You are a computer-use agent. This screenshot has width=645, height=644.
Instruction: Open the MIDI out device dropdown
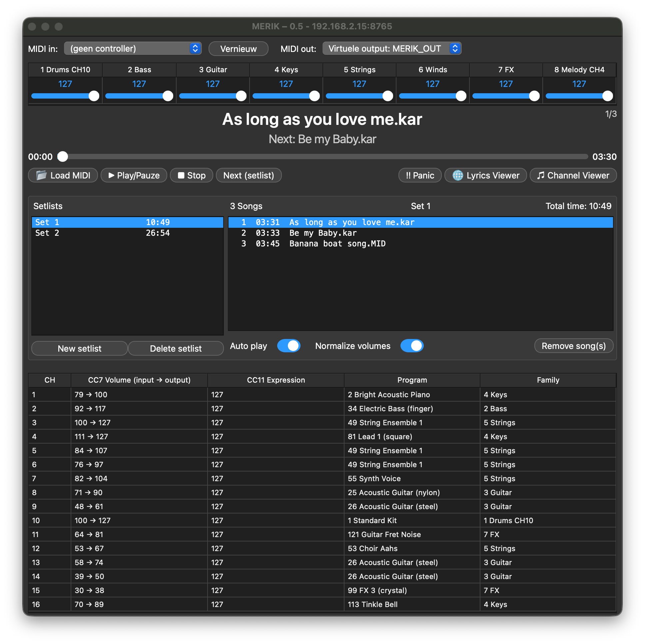coord(391,49)
